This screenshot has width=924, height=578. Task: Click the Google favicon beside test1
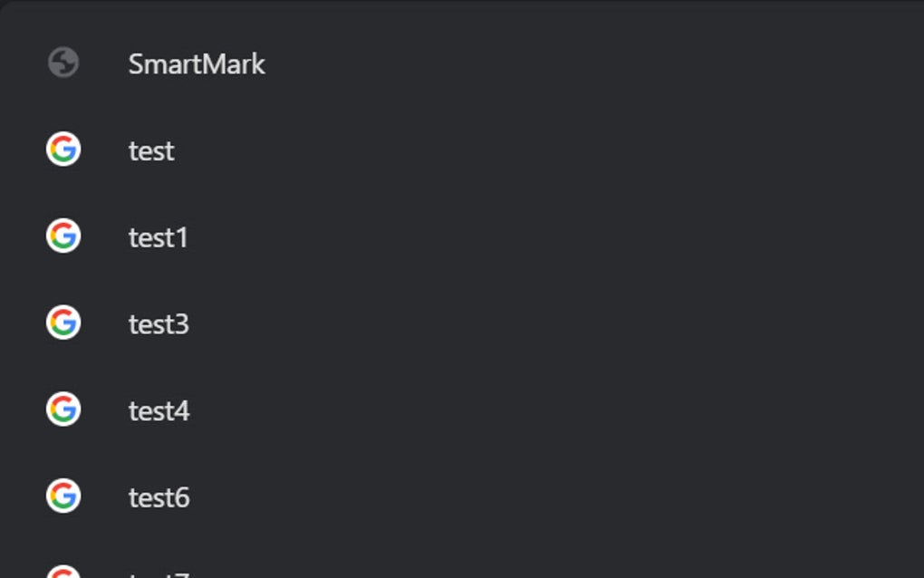[63, 236]
